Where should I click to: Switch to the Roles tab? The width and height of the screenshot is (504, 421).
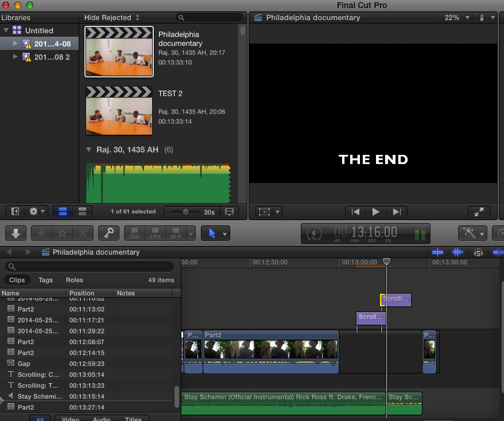pos(74,280)
